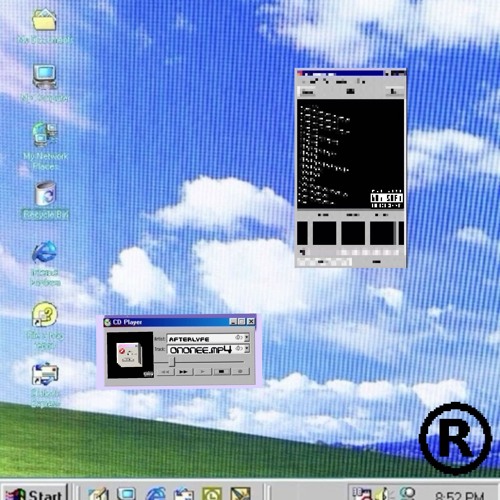Open the My Computer desktop icon

coord(45,76)
